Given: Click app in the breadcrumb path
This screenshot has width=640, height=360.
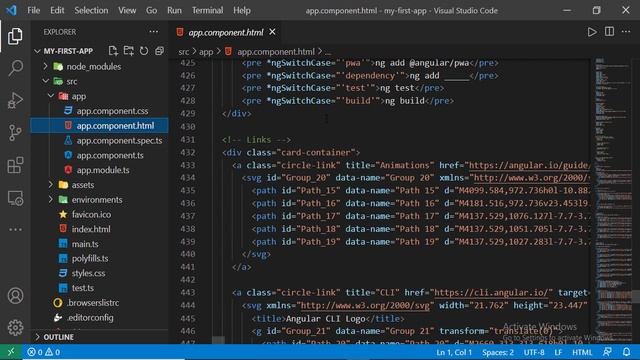Looking at the screenshot, I should 206,52.
